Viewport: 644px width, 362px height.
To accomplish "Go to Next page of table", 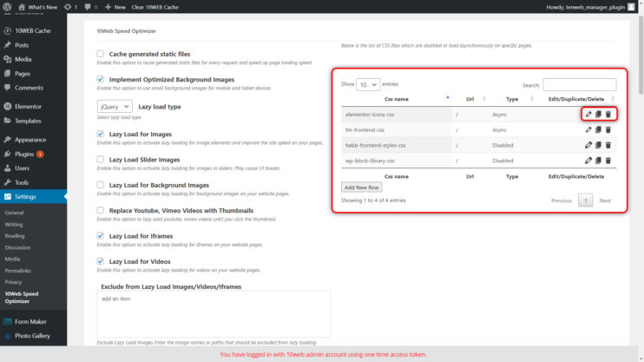I will pyautogui.click(x=605, y=201).
